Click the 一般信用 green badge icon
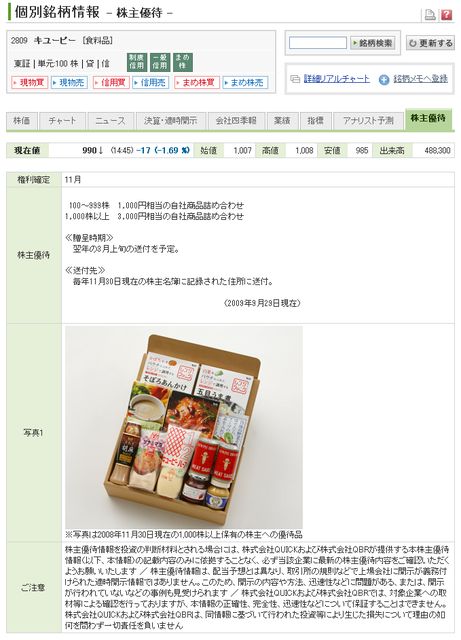This screenshot has width=461, height=640. click(160, 62)
